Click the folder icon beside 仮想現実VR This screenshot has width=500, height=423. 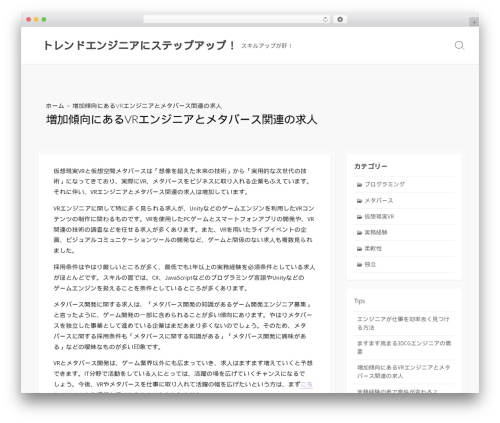(x=359, y=217)
